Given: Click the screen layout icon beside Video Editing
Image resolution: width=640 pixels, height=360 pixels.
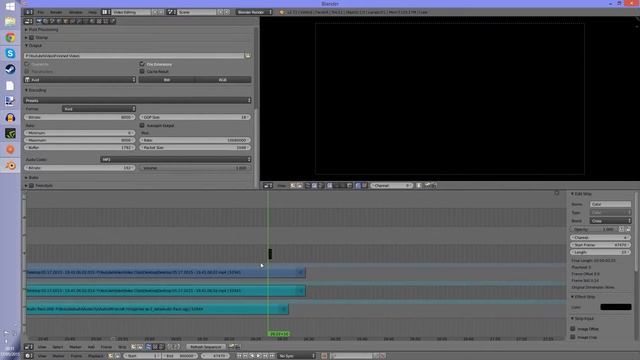Looking at the screenshot, I should point(106,12).
